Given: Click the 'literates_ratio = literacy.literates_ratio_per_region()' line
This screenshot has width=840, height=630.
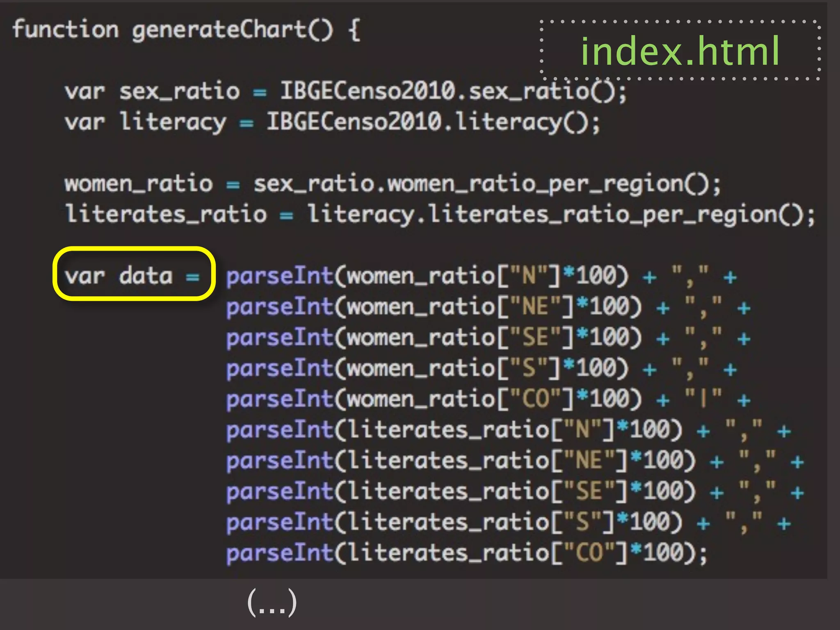Looking at the screenshot, I should 441,215.
